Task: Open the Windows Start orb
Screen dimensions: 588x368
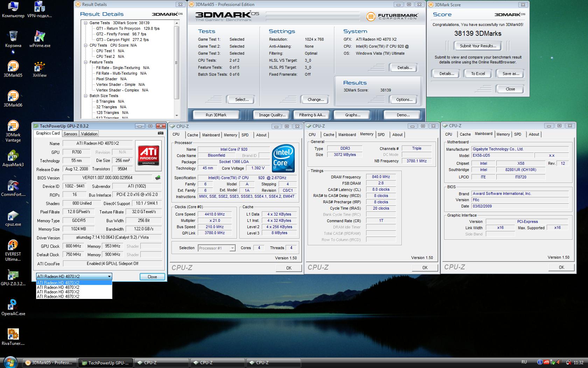Action: pyautogui.click(x=10, y=362)
